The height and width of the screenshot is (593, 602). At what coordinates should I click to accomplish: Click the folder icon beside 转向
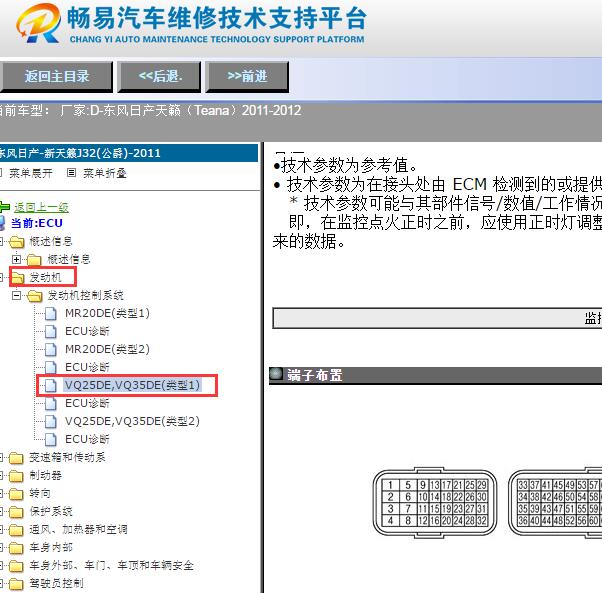(x=16, y=494)
